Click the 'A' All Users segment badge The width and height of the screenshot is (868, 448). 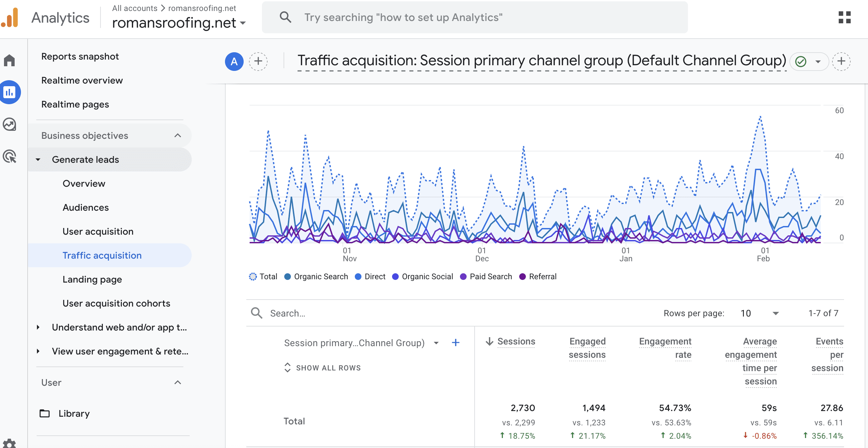coord(234,61)
